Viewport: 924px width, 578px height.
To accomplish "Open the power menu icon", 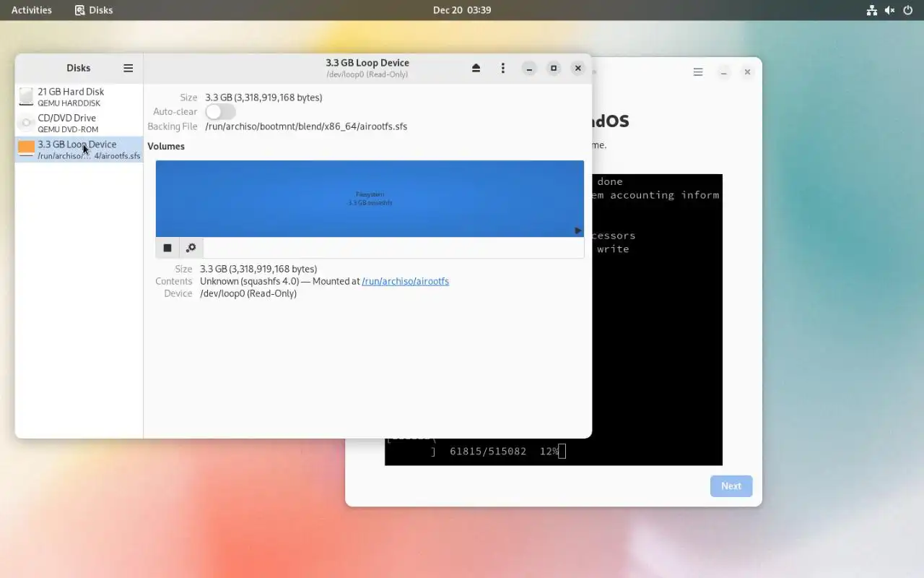I will (908, 10).
